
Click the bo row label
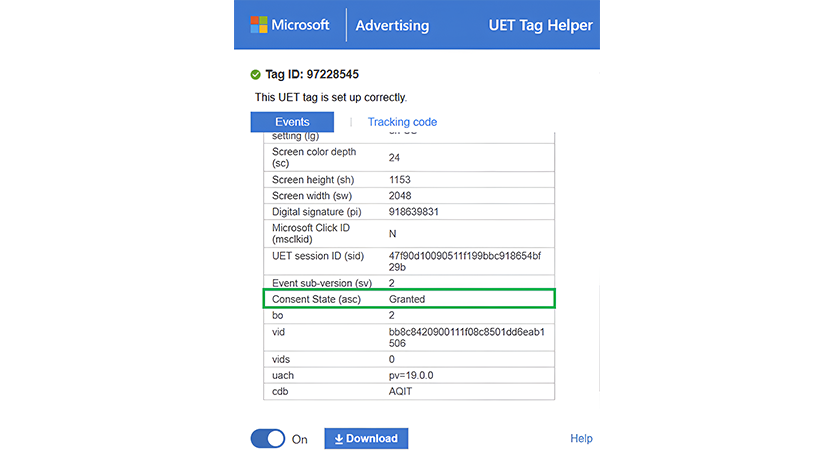pyautogui.click(x=277, y=315)
